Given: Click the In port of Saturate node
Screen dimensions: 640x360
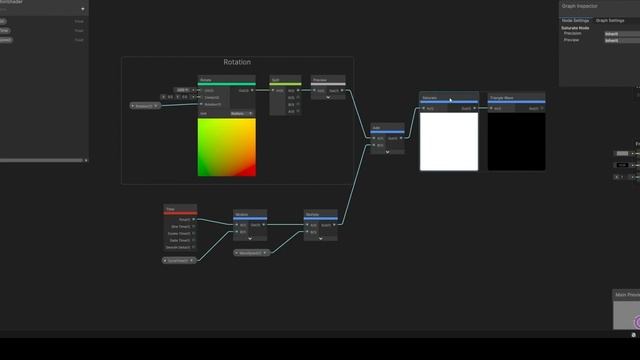Looking at the screenshot, I should point(423,108).
